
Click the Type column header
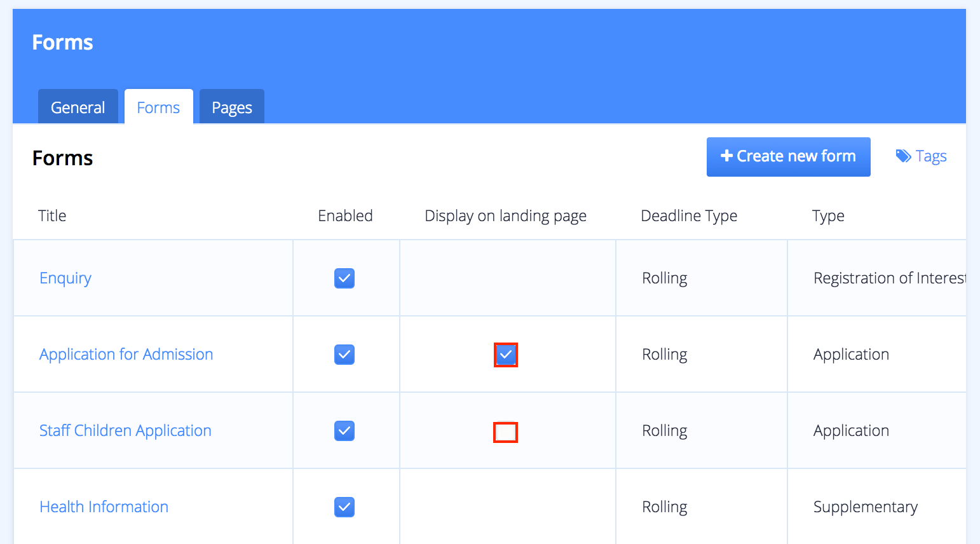(x=828, y=216)
